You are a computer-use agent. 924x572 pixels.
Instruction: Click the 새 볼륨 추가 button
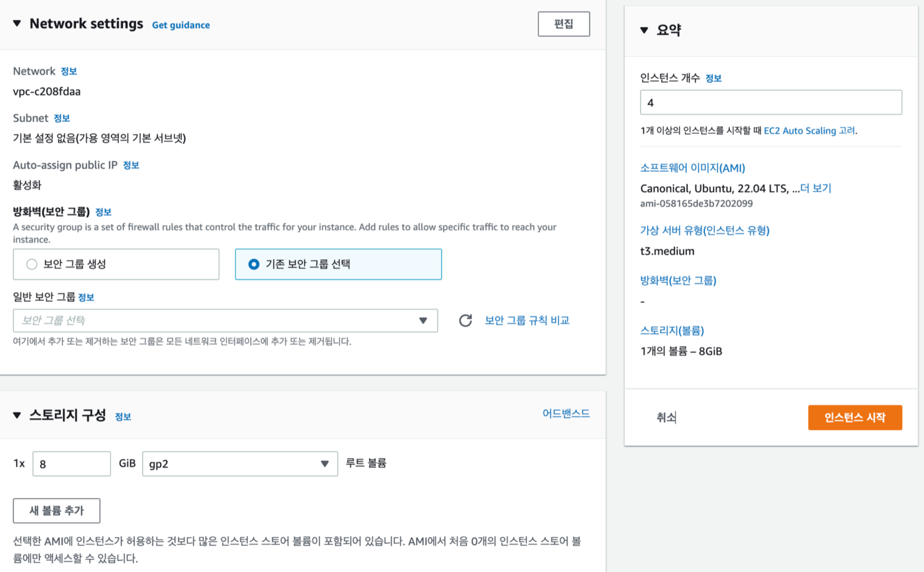57,510
